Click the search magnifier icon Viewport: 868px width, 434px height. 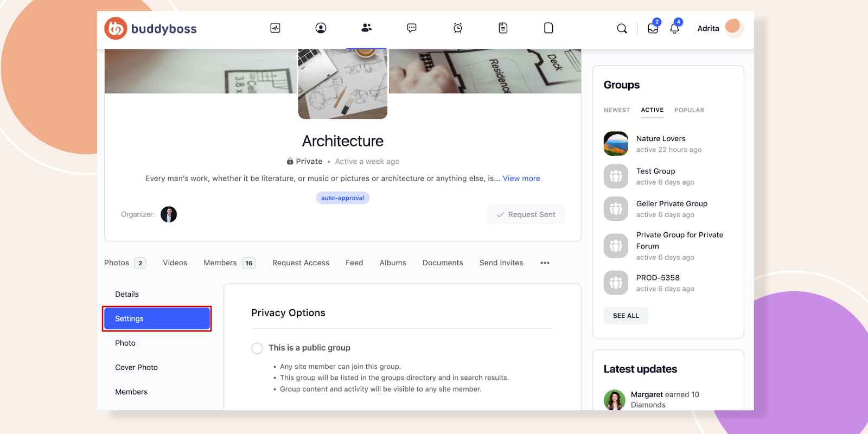(x=622, y=29)
